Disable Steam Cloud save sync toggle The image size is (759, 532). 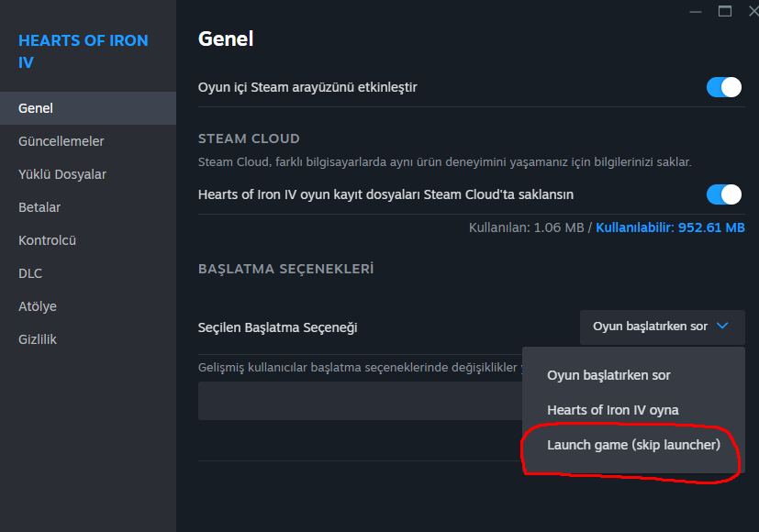click(723, 194)
